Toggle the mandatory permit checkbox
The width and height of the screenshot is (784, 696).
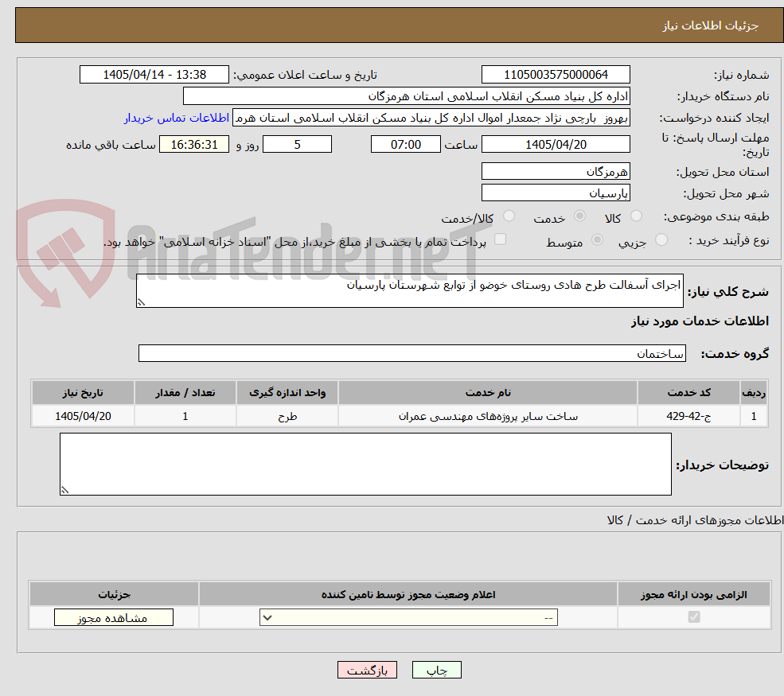coord(694,617)
